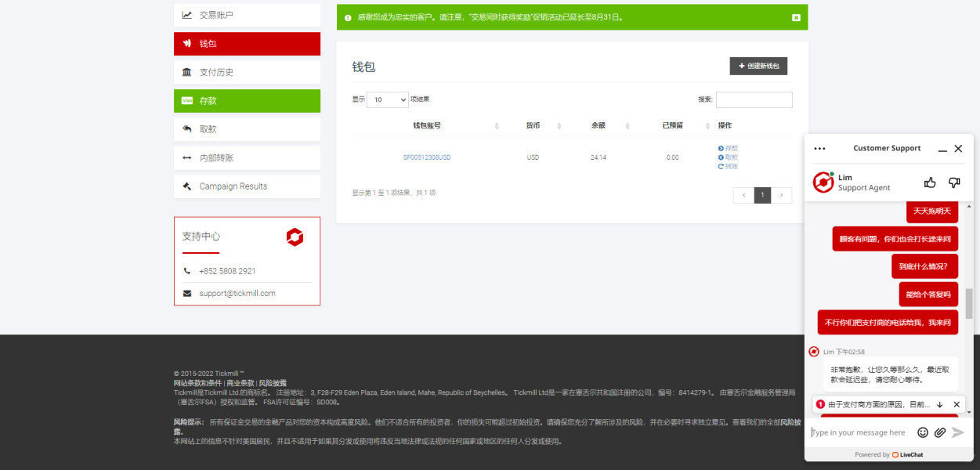The width and height of the screenshot is (980, 470).
Task: Open 取款 withdrawal page
Action: [247, 129]
